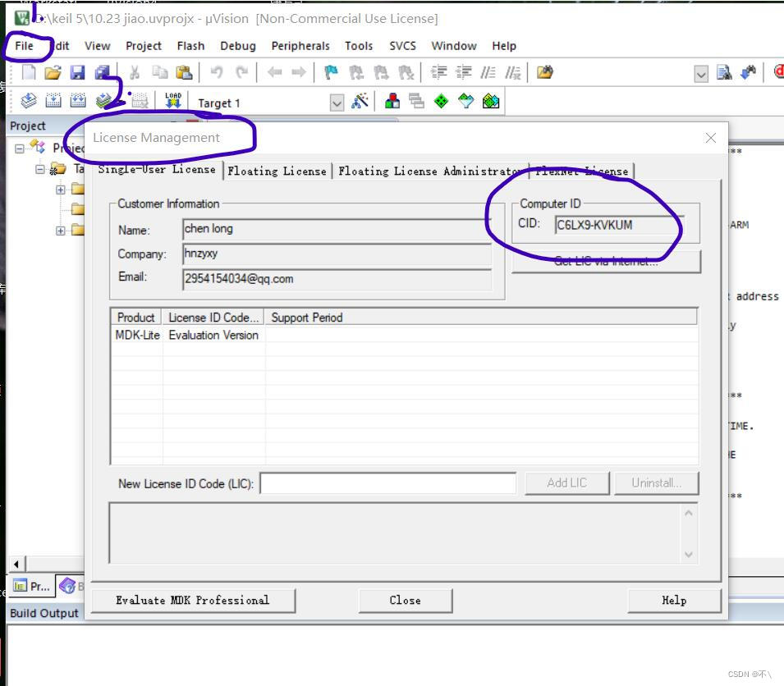Screen dimensions: 784x686
Task: Click the Comment selection icon
Action: pyautogui.click(x=488, y=72)
